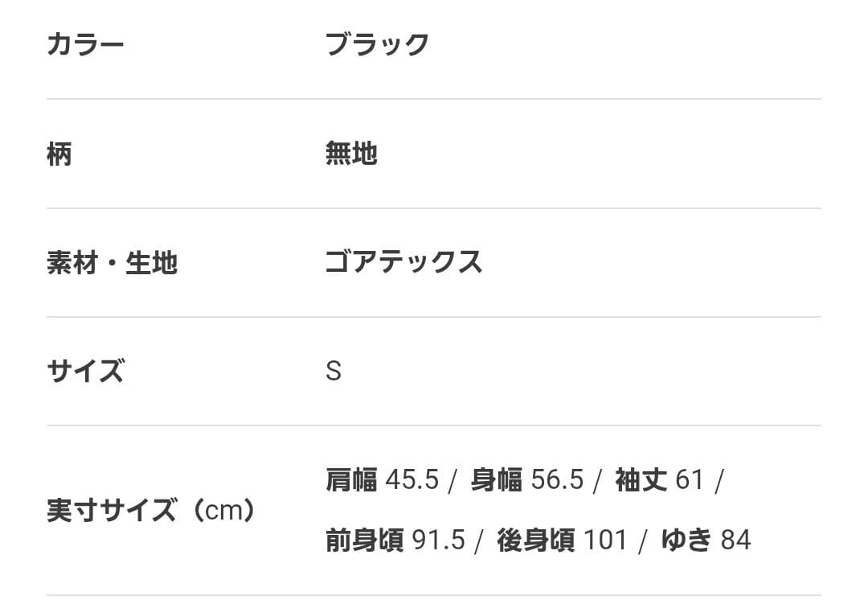This screenshot has height=600, width=868.
Task: Click the 柄 row label
Action: [59, 153]
